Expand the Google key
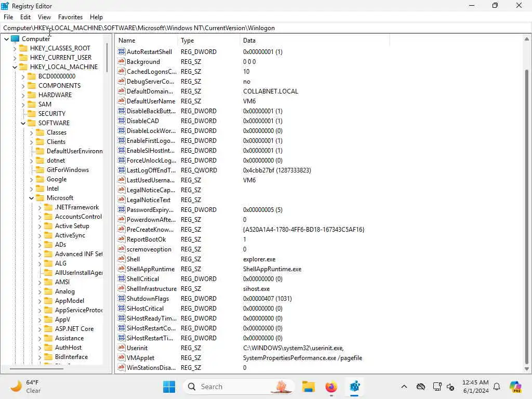Image resolution: width=532 pixels, height=399 pixels. tap(31, 179)
